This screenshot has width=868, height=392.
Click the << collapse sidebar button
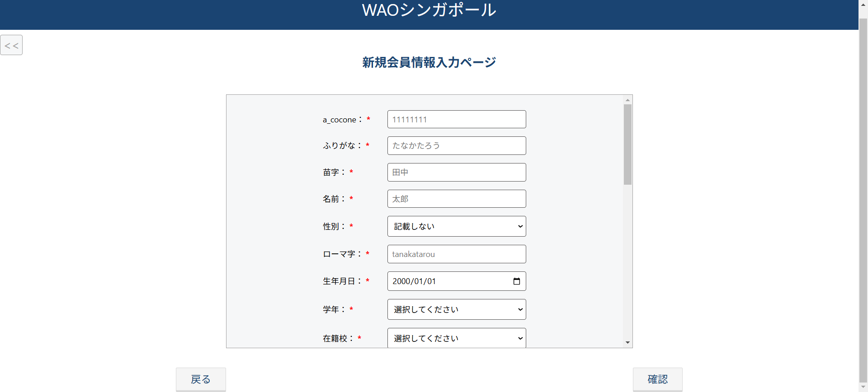click(11, 45)
